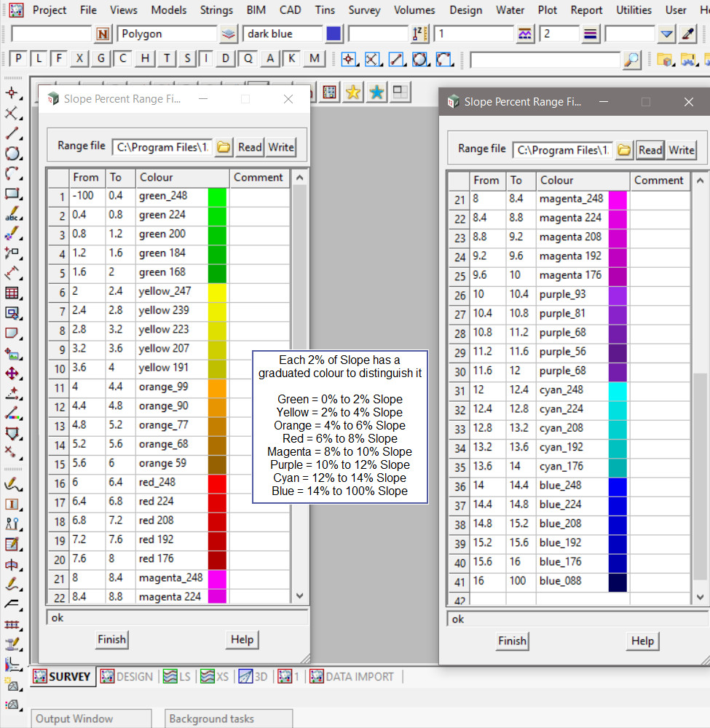Image resolution: width=710 pixels, height=728 pixels.
Task: Toggle the 'G' snap button
Action: (102, 59)
